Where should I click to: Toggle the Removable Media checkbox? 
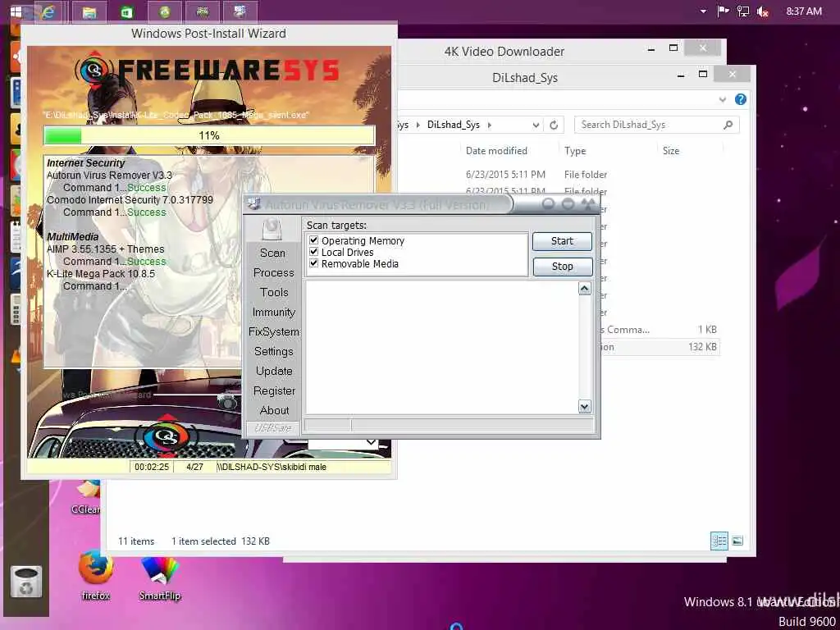tap(314, 263)
